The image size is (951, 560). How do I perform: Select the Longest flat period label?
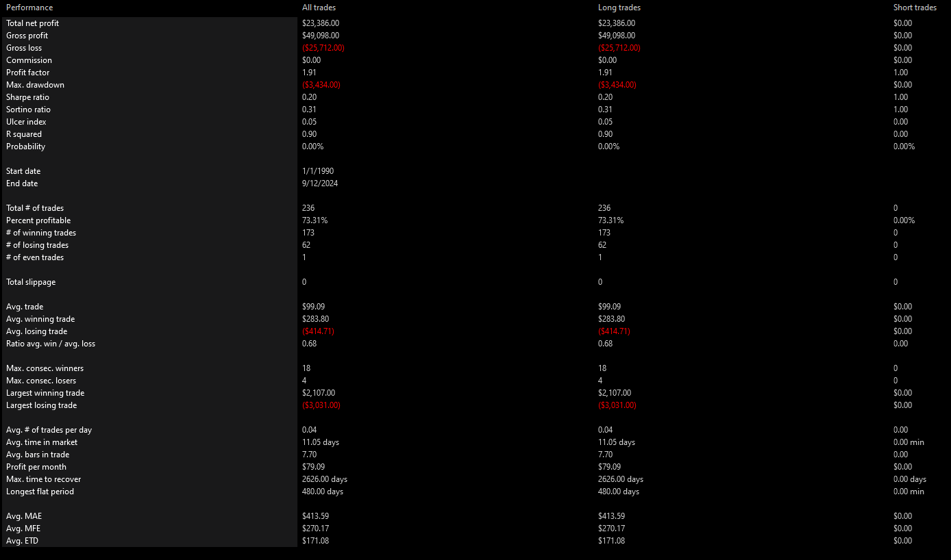click(x=40, y=492)
